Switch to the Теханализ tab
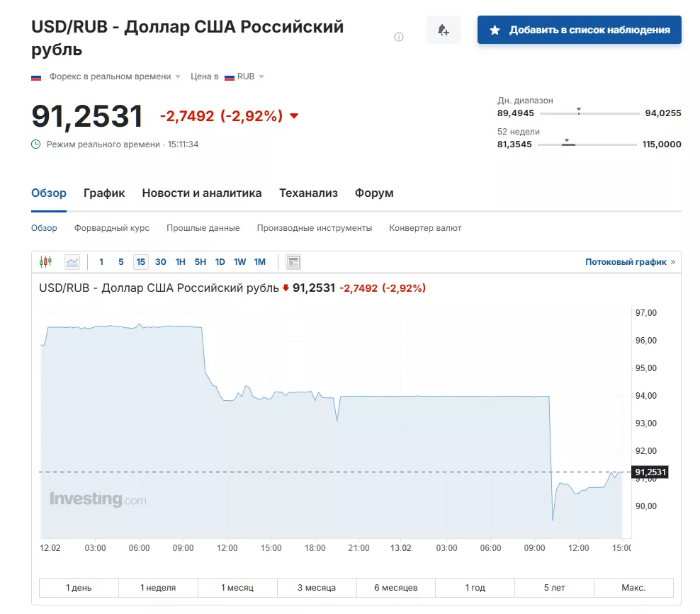Screen dimensions: 700x614 pos(308,193)
